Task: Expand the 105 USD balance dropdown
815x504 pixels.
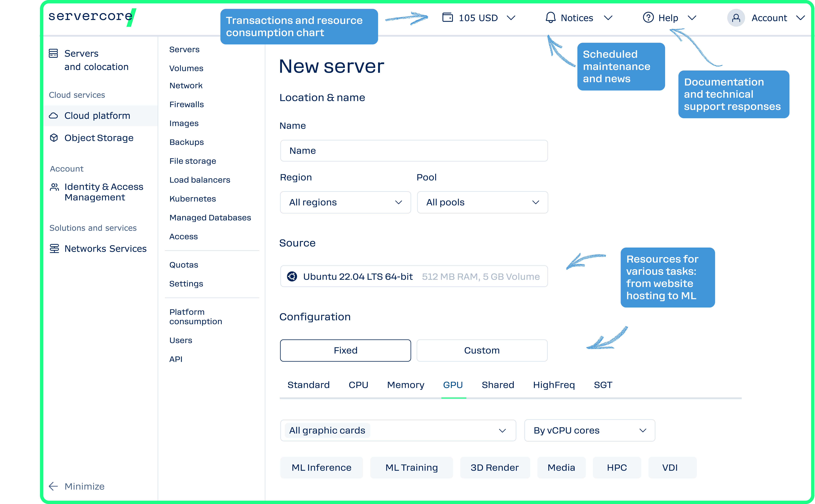Action: click(x=511, y=18)
